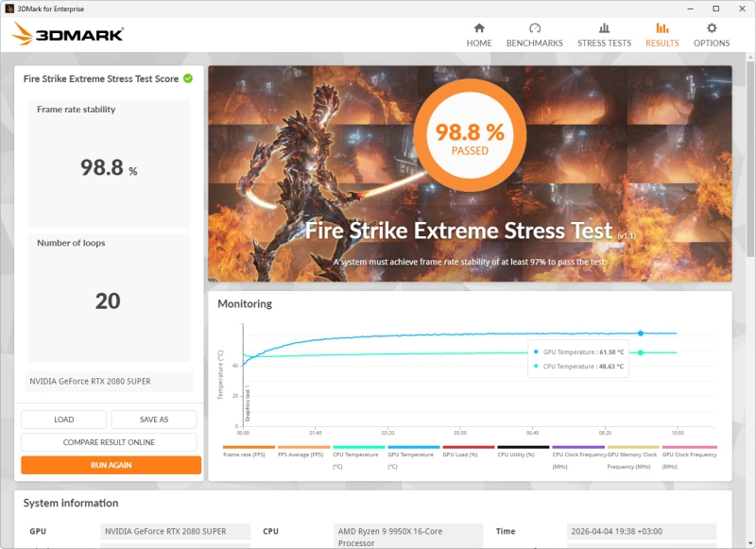Image resolution: width=756 pixels, height=549 pixels.
Task: Click the Frame rate stability 98.8 value
Action: click(109, 168)
